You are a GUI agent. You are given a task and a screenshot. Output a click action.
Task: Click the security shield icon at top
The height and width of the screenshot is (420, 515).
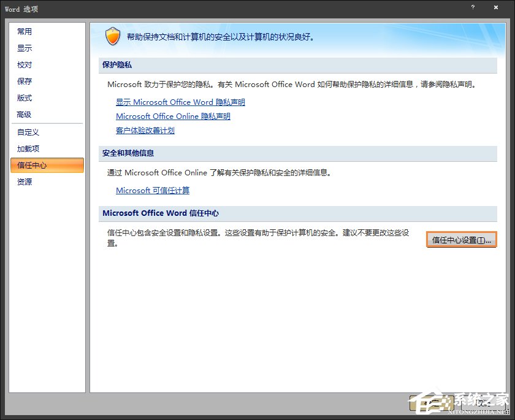point(113,36)
